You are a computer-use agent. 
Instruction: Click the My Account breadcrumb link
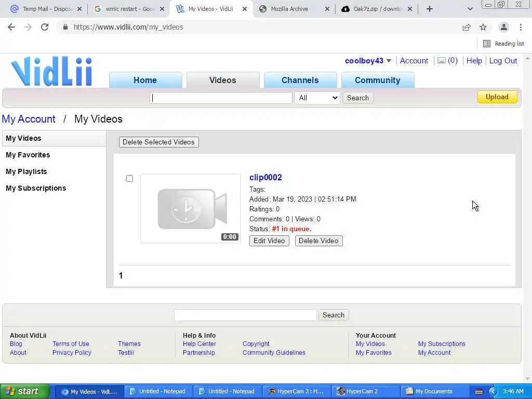click(x=29, y=119)
